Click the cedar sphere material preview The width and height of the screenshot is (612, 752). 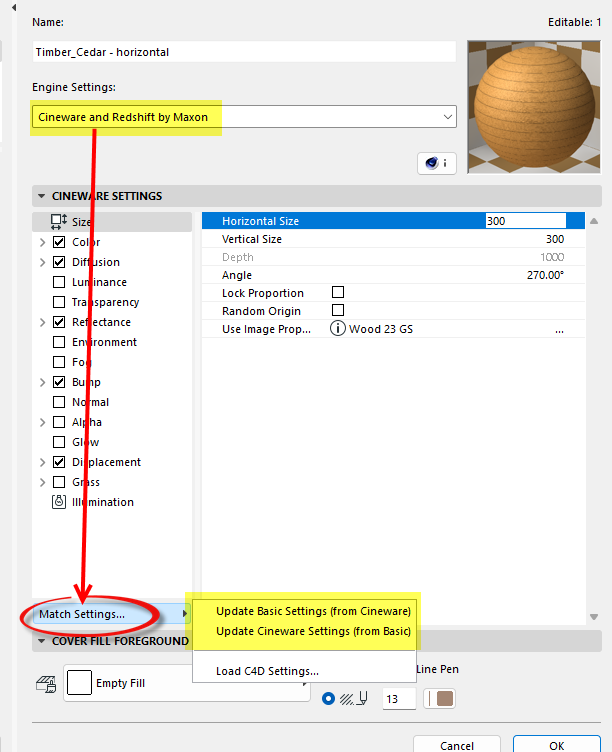(x=534, y=107)
